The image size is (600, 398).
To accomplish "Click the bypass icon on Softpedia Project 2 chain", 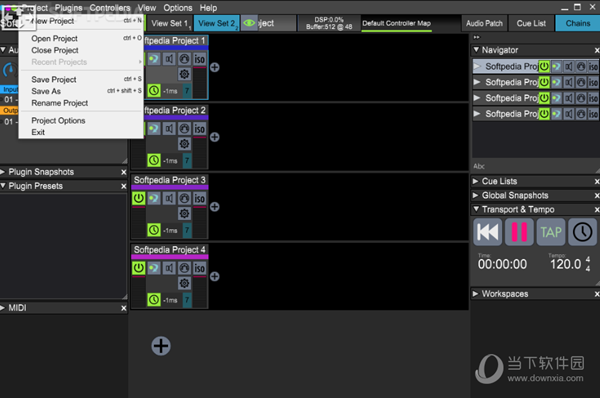I will coord(154,129).
